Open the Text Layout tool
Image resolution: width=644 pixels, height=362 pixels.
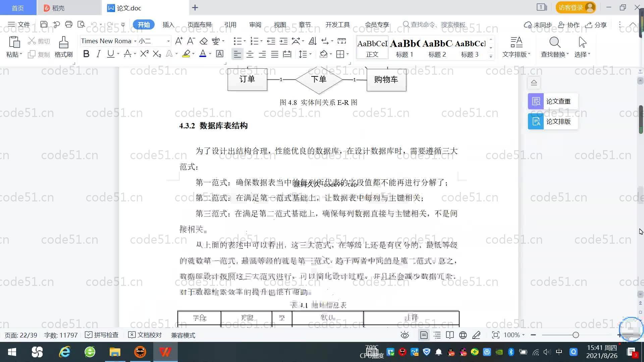click(516, 47)
